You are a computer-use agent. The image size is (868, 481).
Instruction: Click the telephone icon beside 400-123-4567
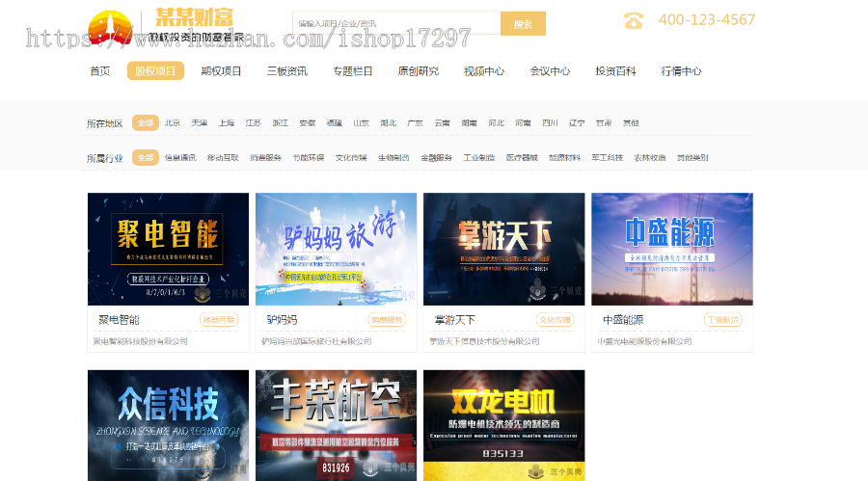pos(634,20)
